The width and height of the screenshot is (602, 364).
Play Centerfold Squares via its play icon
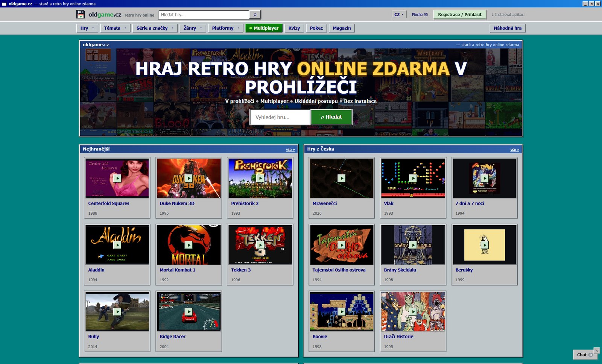click(x=117, y=178)
